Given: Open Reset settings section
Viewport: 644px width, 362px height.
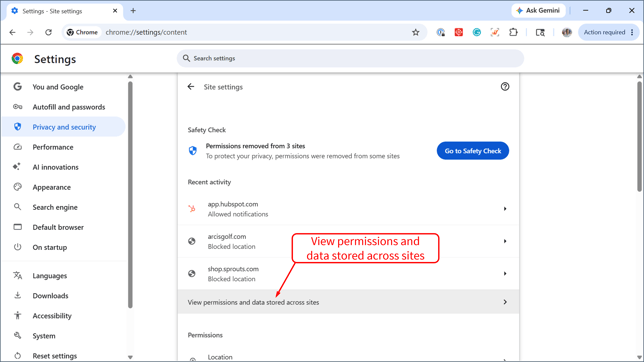Looking at the screenshot, I should click(64, 355).
